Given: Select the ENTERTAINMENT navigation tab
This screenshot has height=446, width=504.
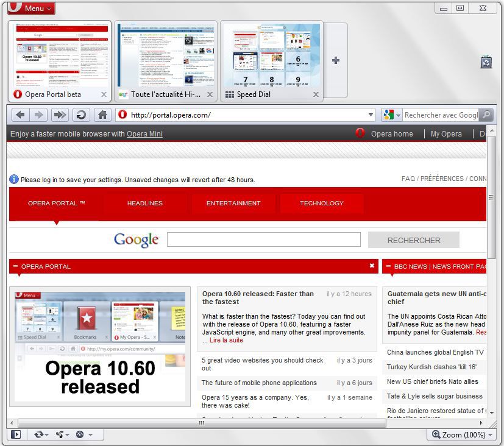Looking at the screenshot, I should [233, 203].
